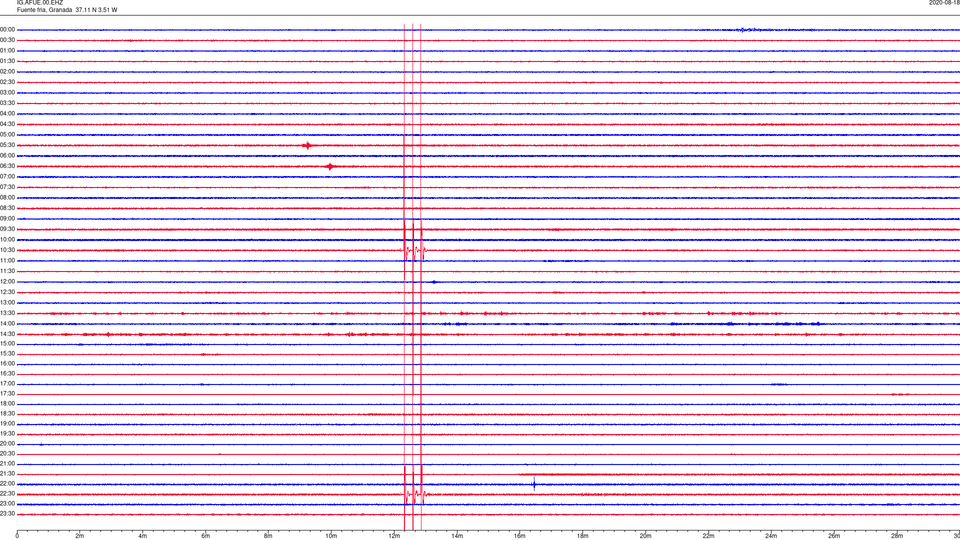Click the 16m tick on the minutes axis
This screenshot has width=960, height=540.
point(520,536)
